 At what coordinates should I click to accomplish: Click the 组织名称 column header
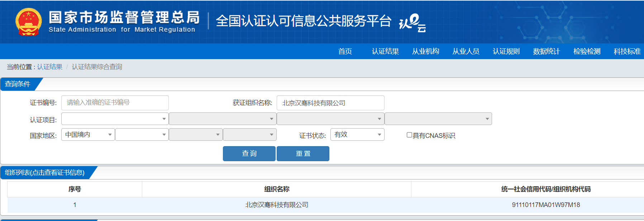tap(277, 189)
